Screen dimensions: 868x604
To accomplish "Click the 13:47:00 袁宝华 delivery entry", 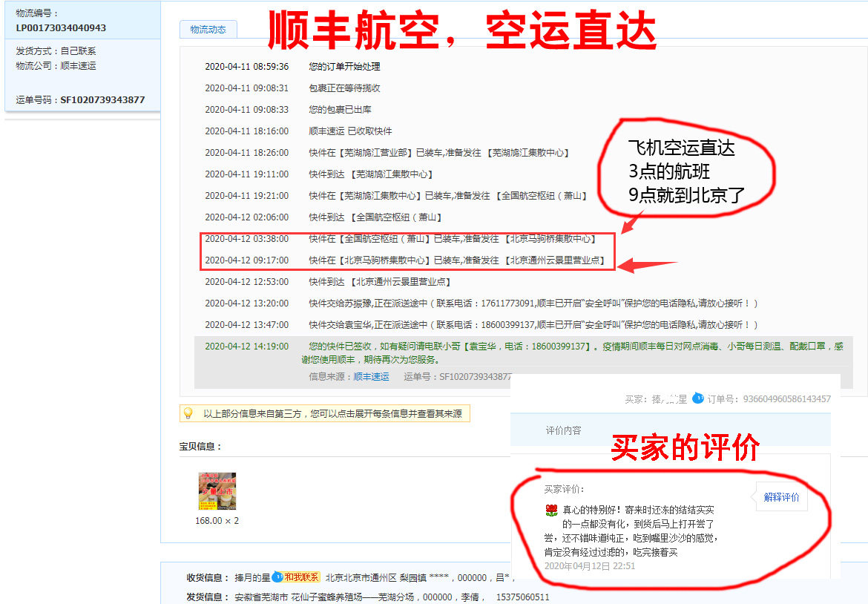I will point(481,325).
